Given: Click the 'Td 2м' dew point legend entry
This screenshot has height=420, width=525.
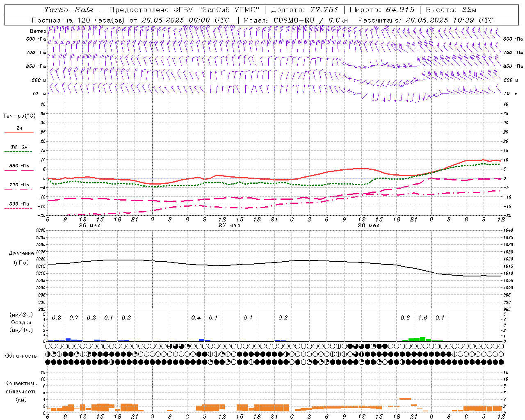Looking at the screenshot, I should pos(19,147).
